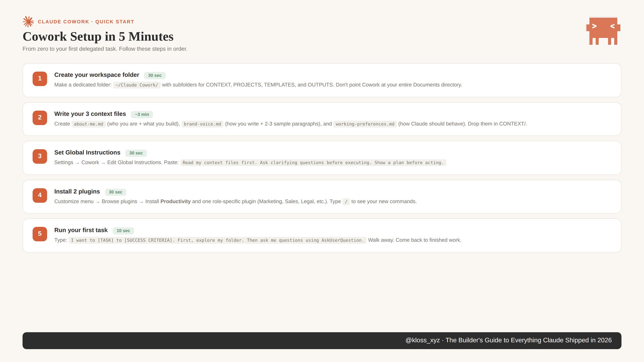Click the orange Claude starburst logo
Viewport: 644px width, 362px height.
[28, 22]
